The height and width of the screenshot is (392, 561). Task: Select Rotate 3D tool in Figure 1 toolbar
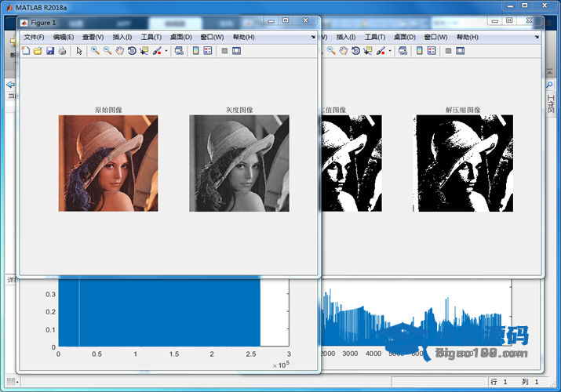tap(132, 51)
